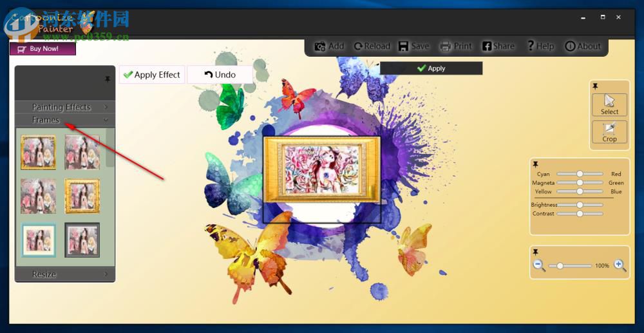This screenshot has width=644, height=333.
Task: Choose the frameless thumbnail in first row right
Action: click(82, 153)
